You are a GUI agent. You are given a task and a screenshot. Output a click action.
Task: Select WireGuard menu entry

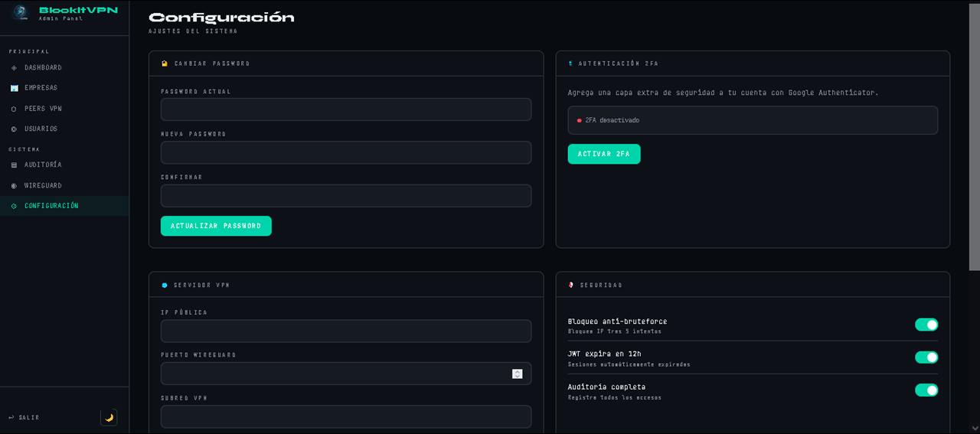point(64,185)
